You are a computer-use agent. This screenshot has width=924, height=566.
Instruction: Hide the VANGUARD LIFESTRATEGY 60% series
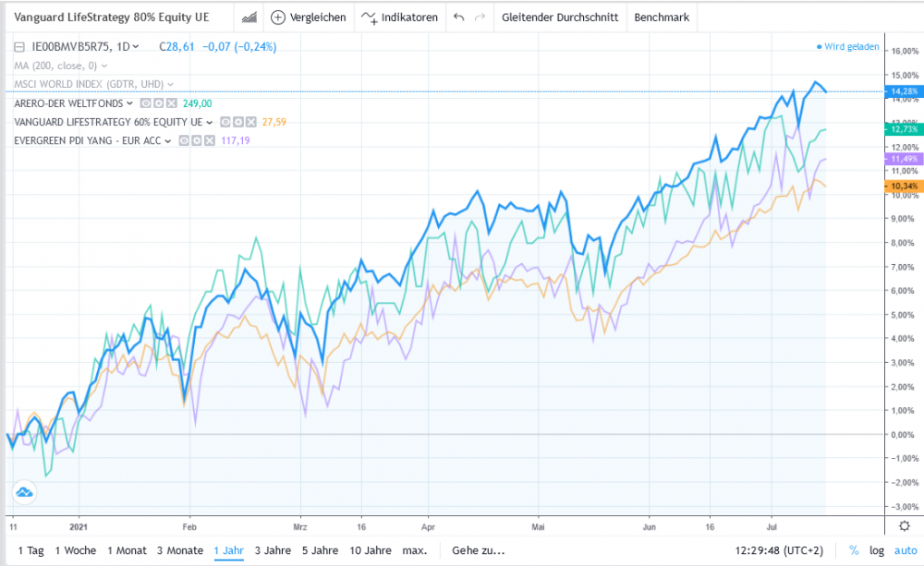(x=226, y=122)
